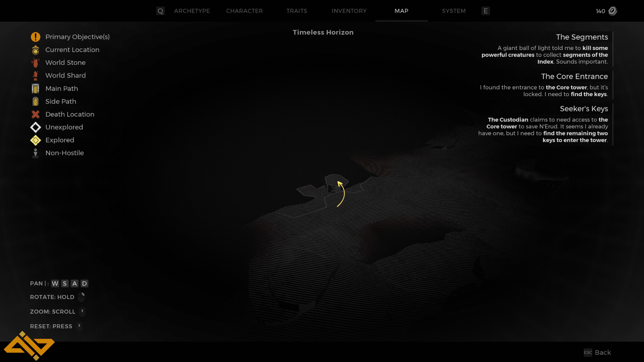Viewport: 644px width, 362px height.
Task: Click the player arrow marker on map
Action: click(341, 194)
